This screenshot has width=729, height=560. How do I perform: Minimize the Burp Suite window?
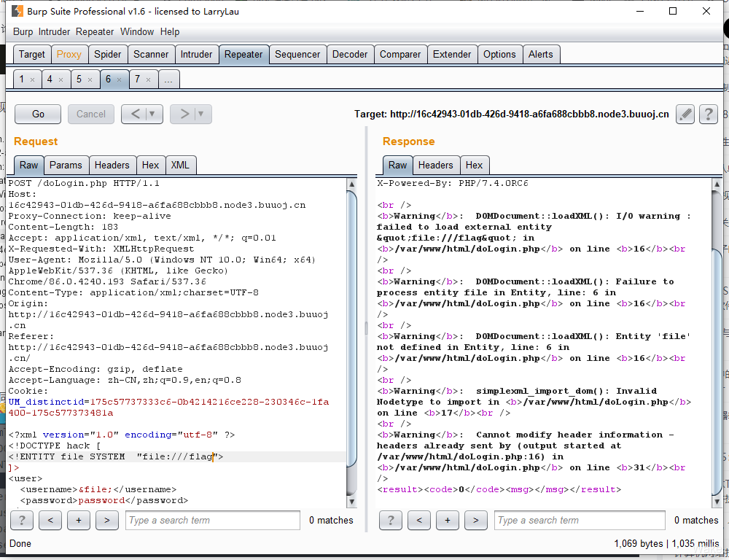pyautogui.click(x=640, y=11)
